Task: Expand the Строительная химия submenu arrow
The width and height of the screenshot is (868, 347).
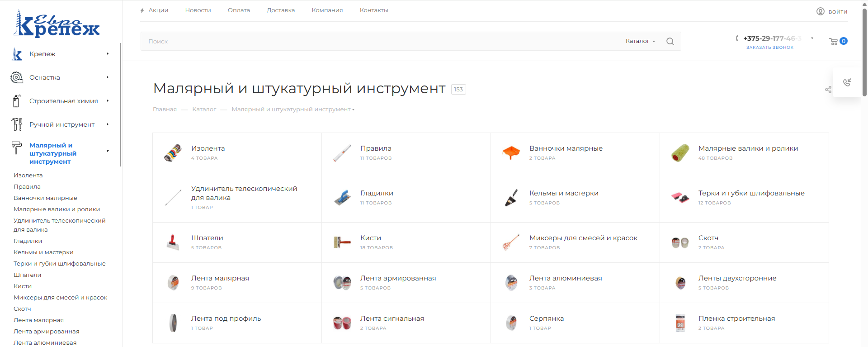Action: 108,101
